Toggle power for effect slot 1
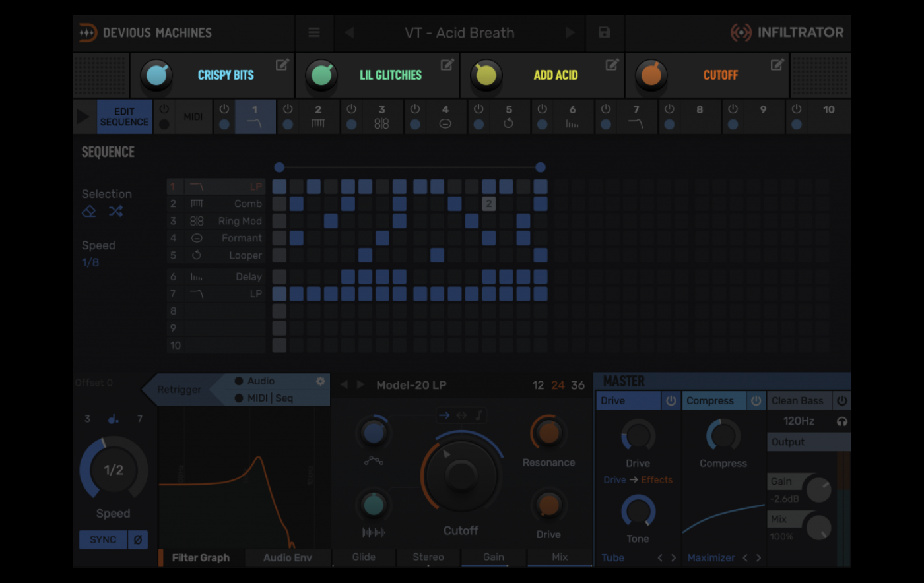This screenshot has width=924, height=583. (224, 109)
